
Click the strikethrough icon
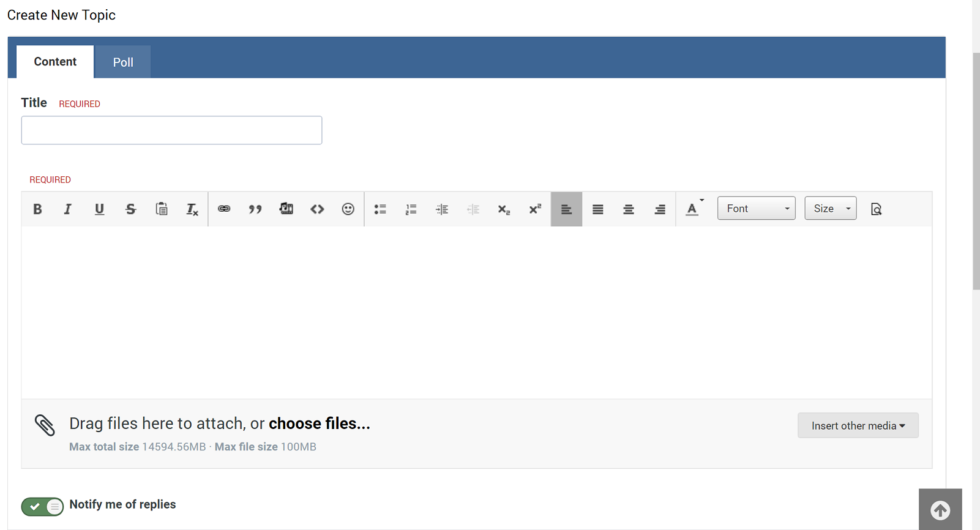point(130,209)
